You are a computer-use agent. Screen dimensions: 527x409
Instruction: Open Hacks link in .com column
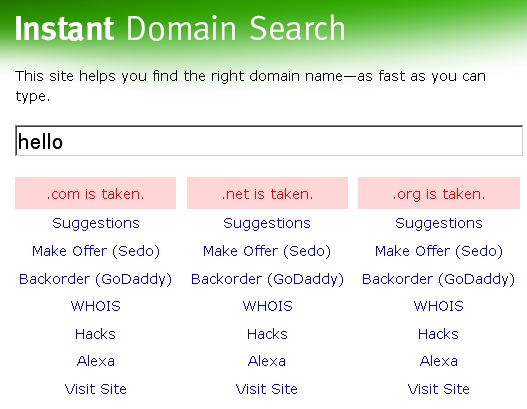click(x=95, y=334)
